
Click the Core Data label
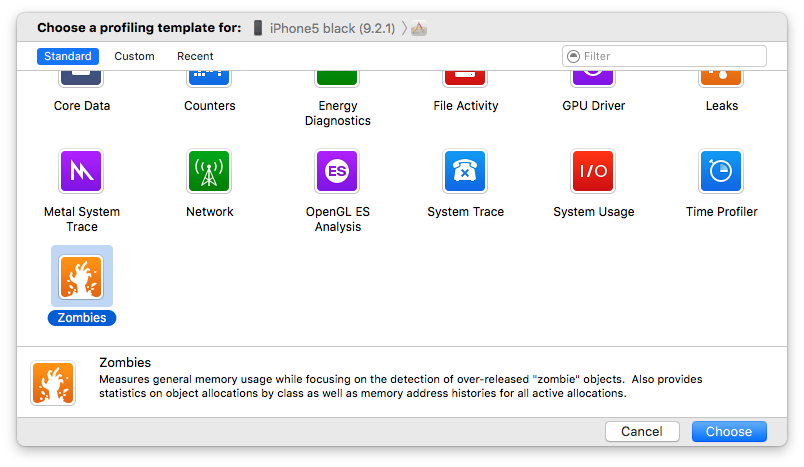pyautogui.click(x=82, y=106)
